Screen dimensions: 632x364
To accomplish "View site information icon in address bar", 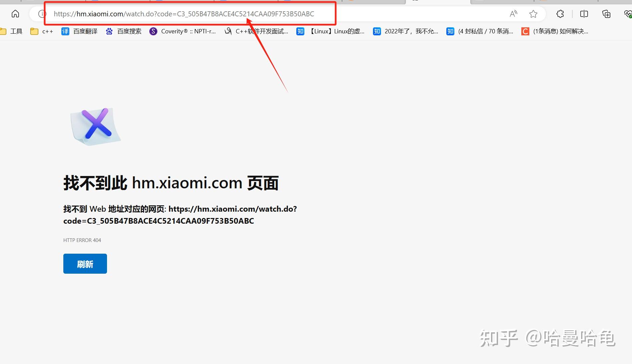I will coord(42,14).
